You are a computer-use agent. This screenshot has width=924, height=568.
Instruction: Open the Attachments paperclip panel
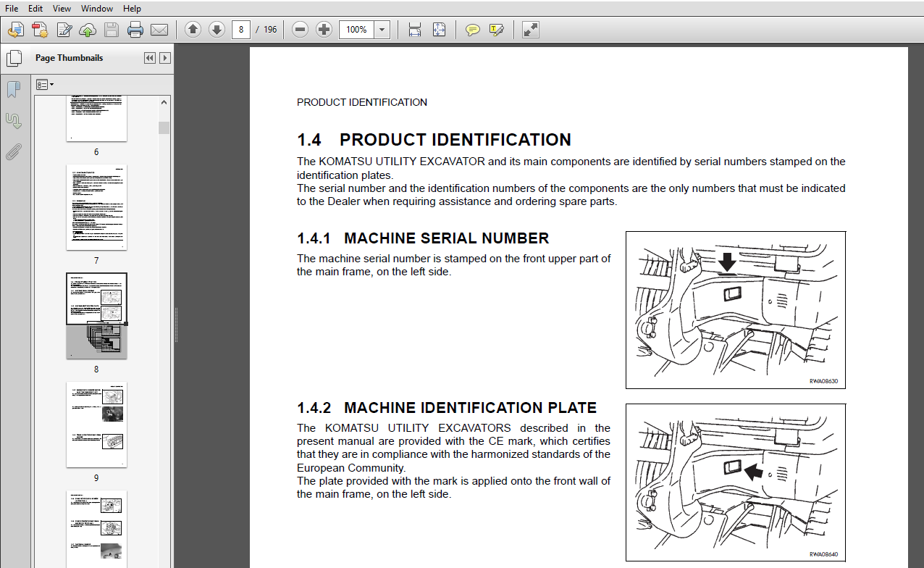14,151
